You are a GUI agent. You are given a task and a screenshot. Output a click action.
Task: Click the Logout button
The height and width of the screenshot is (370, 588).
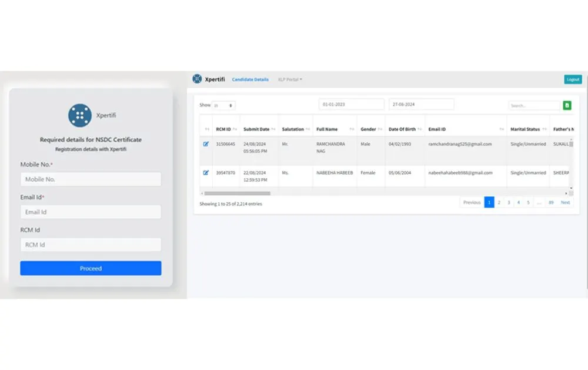[573, 79]
